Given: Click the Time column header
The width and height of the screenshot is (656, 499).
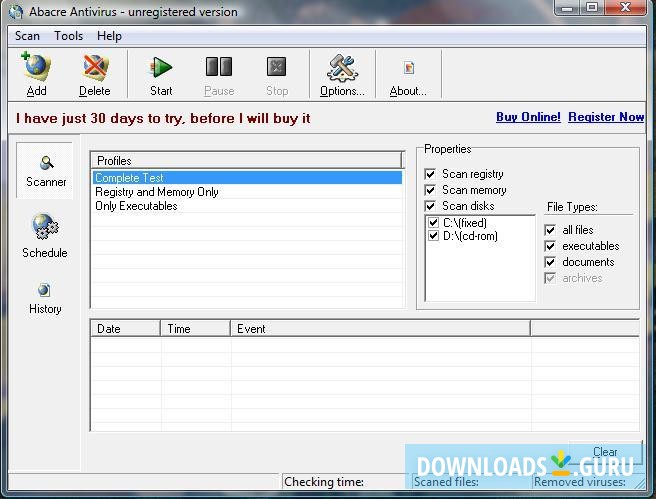Looking at the screenshot, I should pos(195,329).
